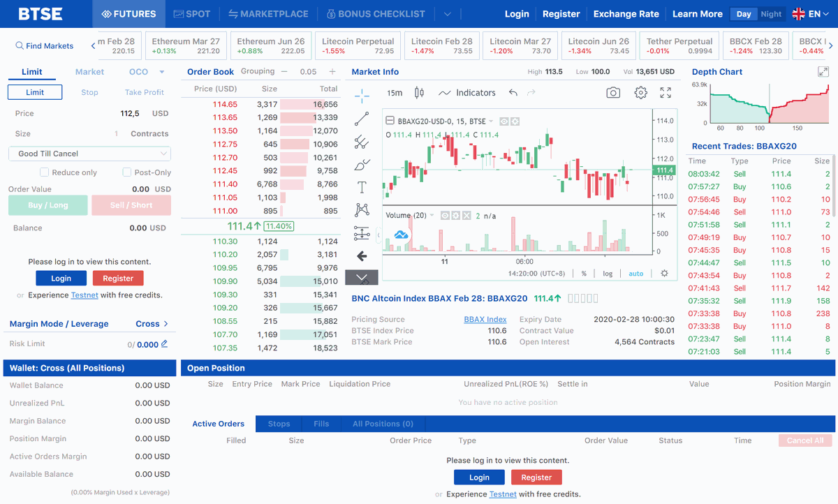Switch to the Fills tab
Screen dimensions: 838x504
coord(321,424)
